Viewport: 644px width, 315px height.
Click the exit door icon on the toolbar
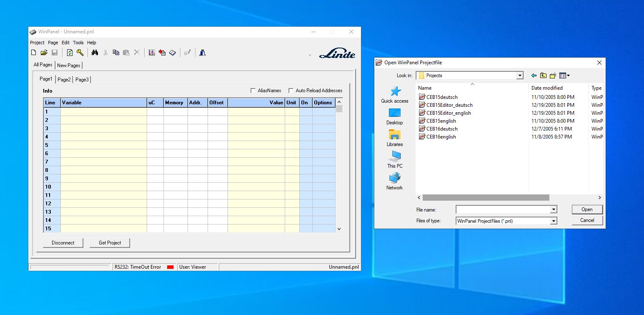(x=203, y=52)
